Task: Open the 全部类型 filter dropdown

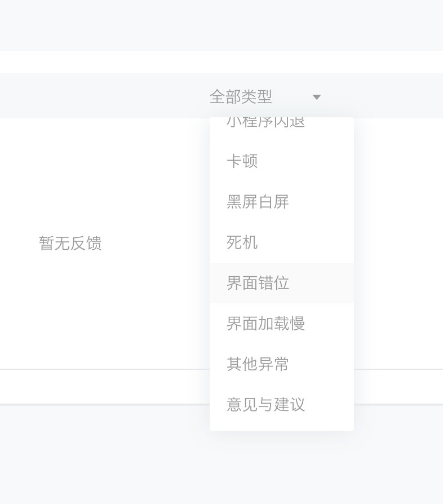Action: pyautogui.click(x=265, y=97)
